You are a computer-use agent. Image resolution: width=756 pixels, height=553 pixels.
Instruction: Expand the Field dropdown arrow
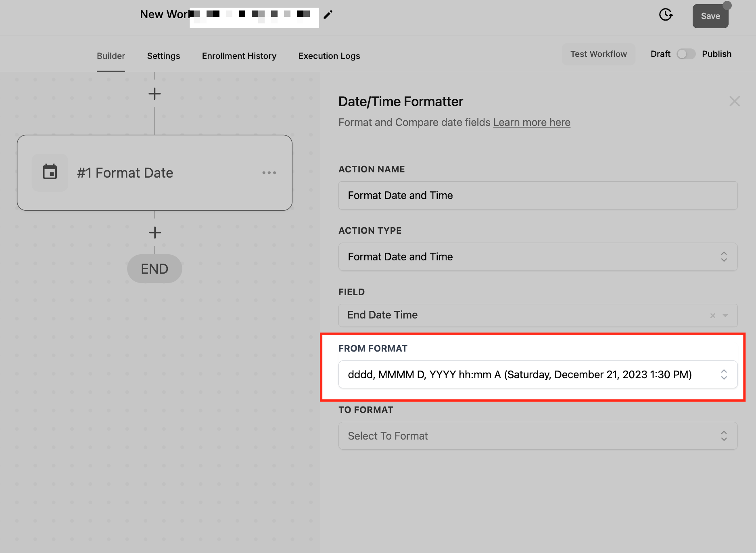click(725, 316)
